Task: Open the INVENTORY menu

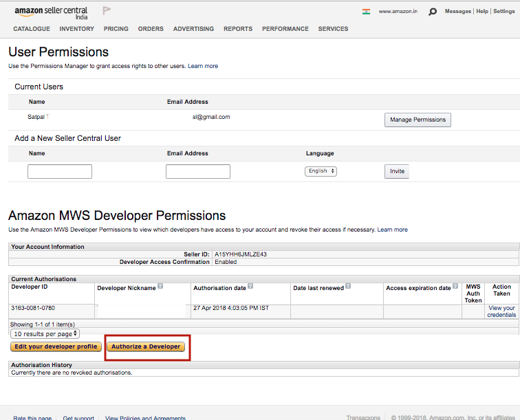Action: point(76,29)
